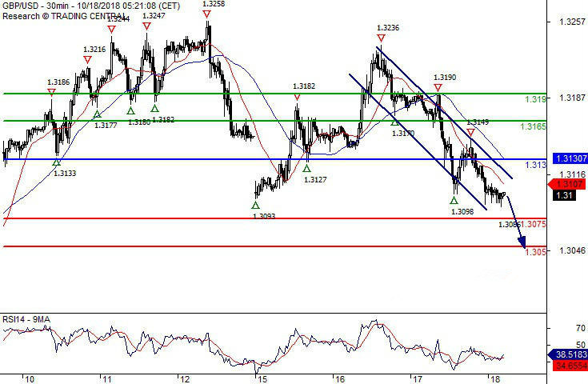The width and height of the screenshot is (588, 384).
Task: Select the red triangle under the 1.3186 label
Action: pos(51,92)
